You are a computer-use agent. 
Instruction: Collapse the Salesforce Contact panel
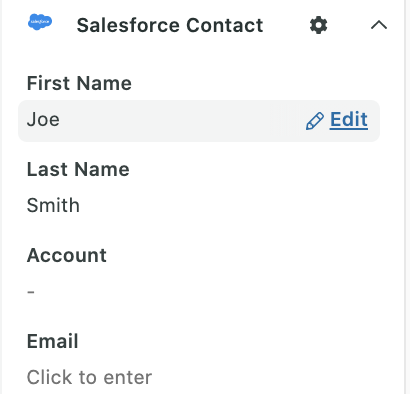tap(379, 25)
